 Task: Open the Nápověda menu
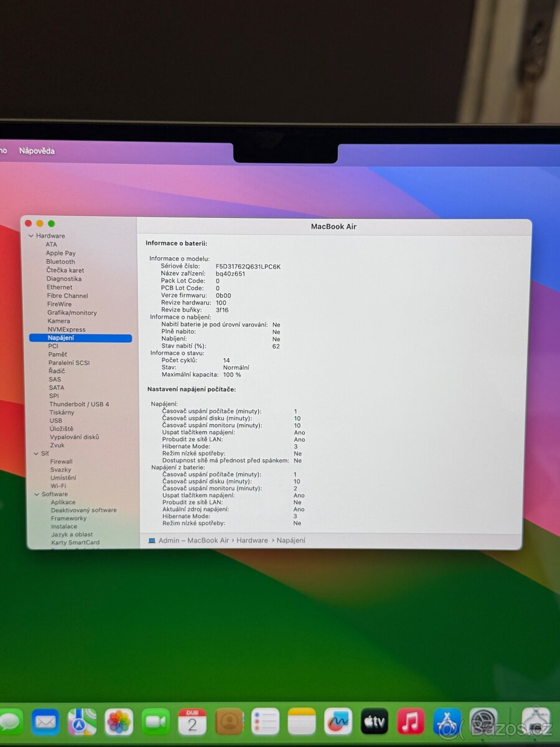pyautogui.click(x=37, y=151)
